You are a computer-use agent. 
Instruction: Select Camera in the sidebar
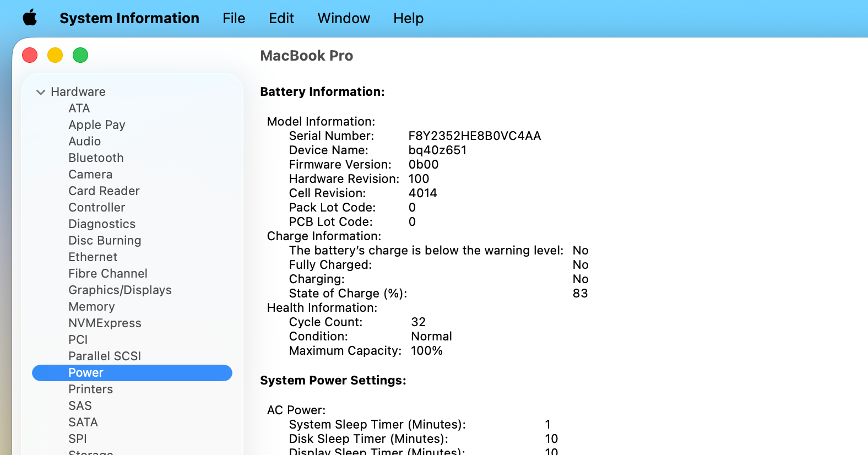(90, 175)
